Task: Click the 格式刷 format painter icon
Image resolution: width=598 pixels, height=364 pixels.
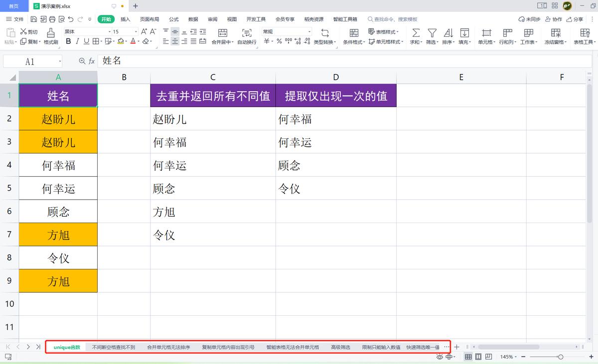Action: click(51, 36)
